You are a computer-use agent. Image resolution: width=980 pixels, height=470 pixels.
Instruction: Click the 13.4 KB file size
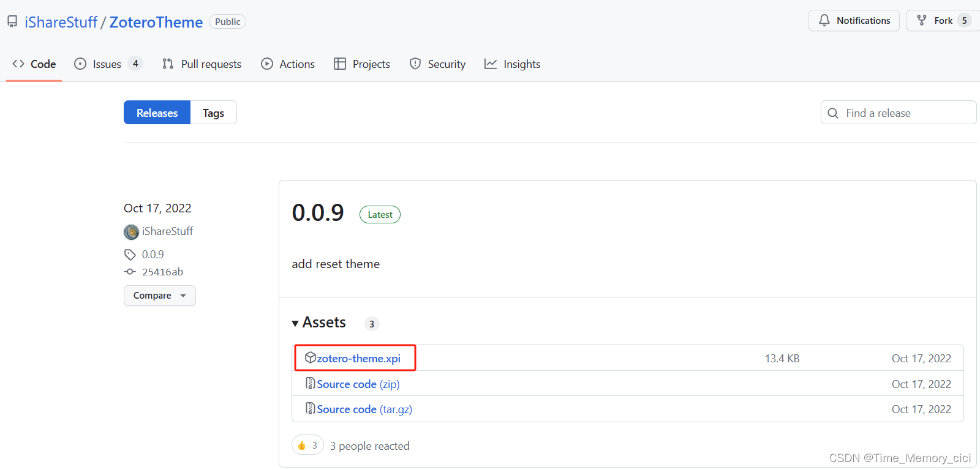782,359
